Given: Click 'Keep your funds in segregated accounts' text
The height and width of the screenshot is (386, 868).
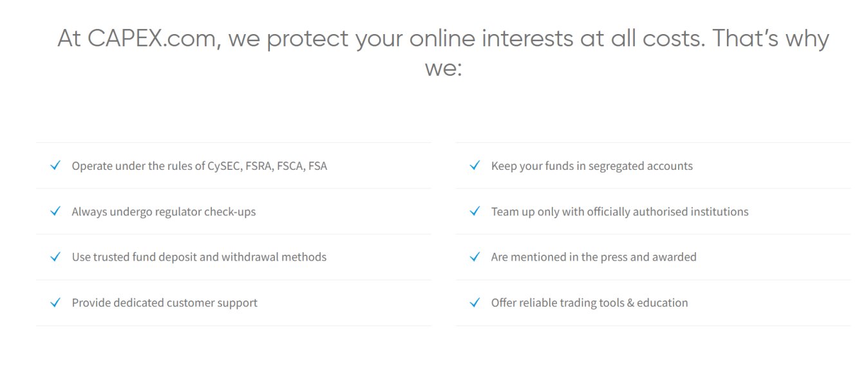Looking at the screenshot, I should pos(592,166).
